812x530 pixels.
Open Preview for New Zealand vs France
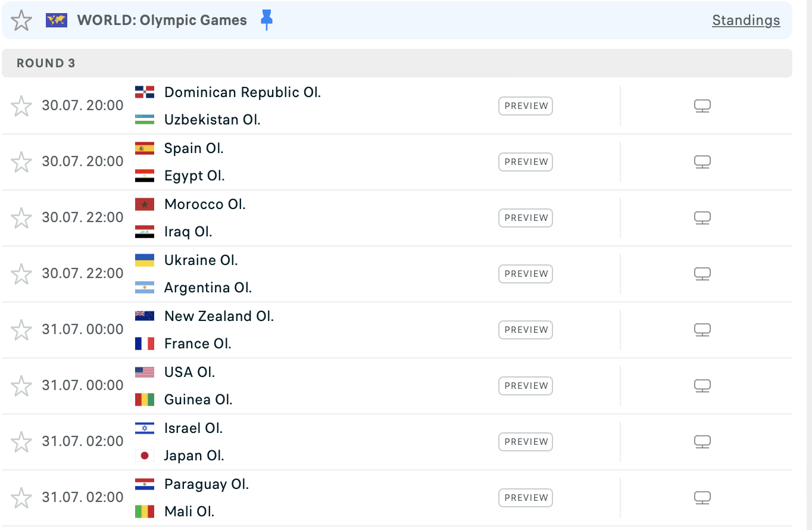click(526, 330)
